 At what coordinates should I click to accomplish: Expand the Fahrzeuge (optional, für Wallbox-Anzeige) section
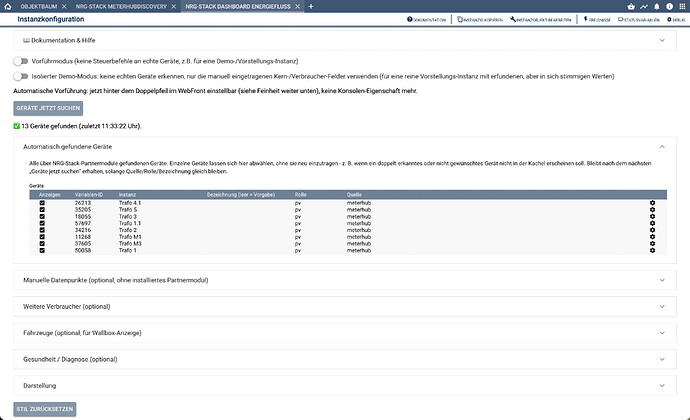pyautogui.click(x=345, y=333)
